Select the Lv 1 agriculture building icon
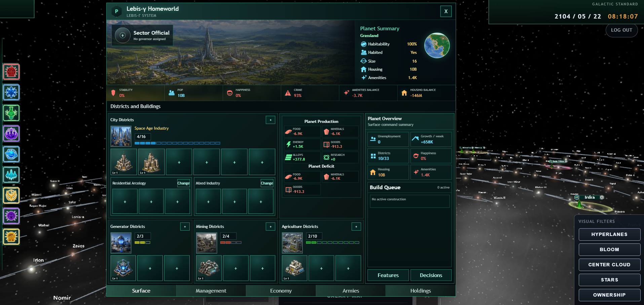 [x=295, y=268]
